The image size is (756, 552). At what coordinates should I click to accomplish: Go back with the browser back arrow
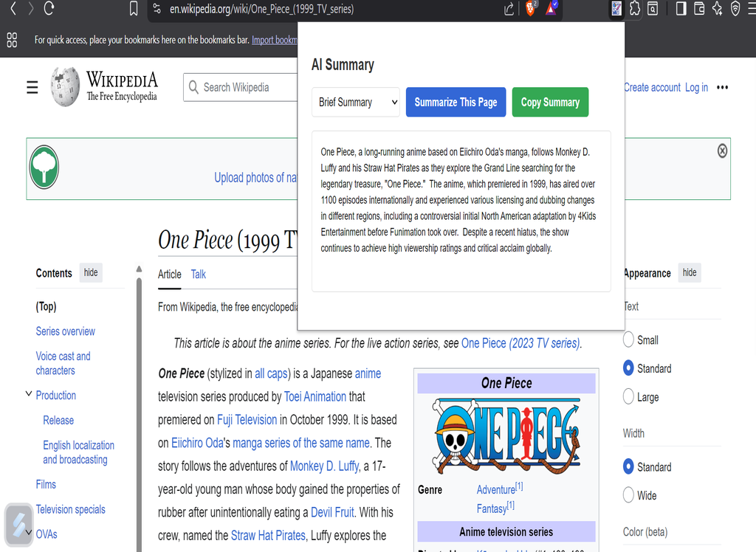click(13, 8)
